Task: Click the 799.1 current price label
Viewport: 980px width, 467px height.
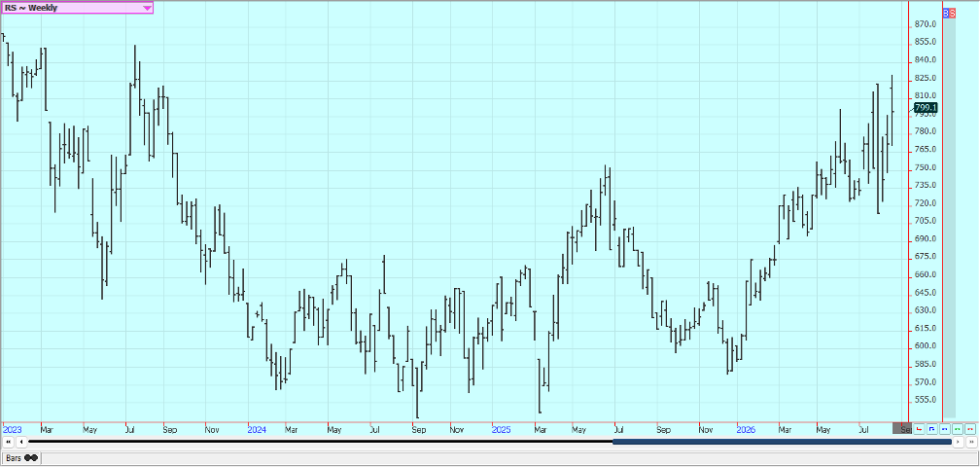Action: pos(926,108)
